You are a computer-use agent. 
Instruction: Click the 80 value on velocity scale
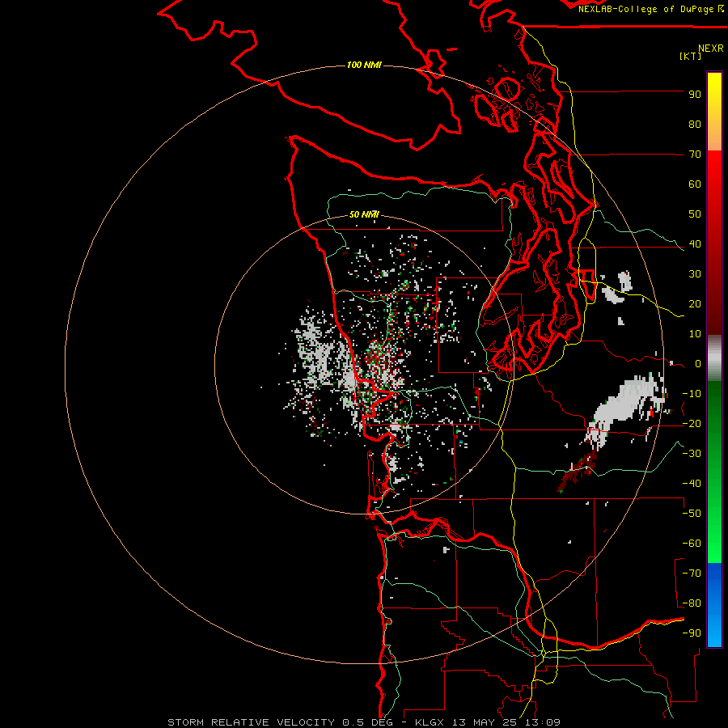695,125
